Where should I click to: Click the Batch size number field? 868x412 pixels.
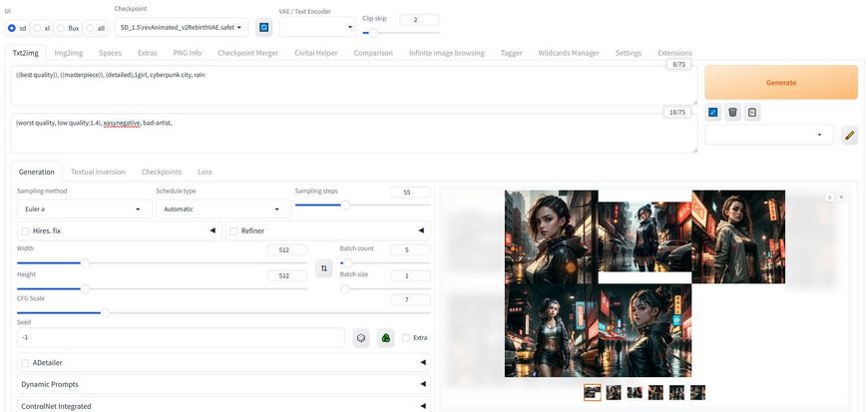pos(410,275)
